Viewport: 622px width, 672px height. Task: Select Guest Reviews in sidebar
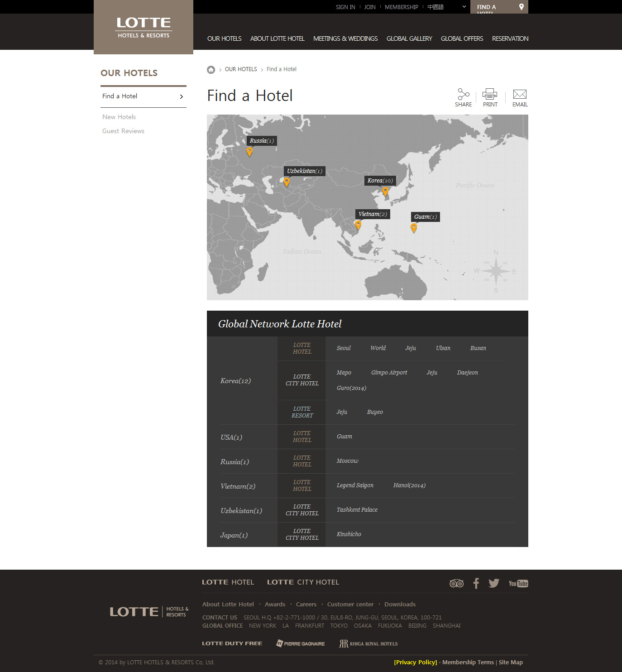123,131
